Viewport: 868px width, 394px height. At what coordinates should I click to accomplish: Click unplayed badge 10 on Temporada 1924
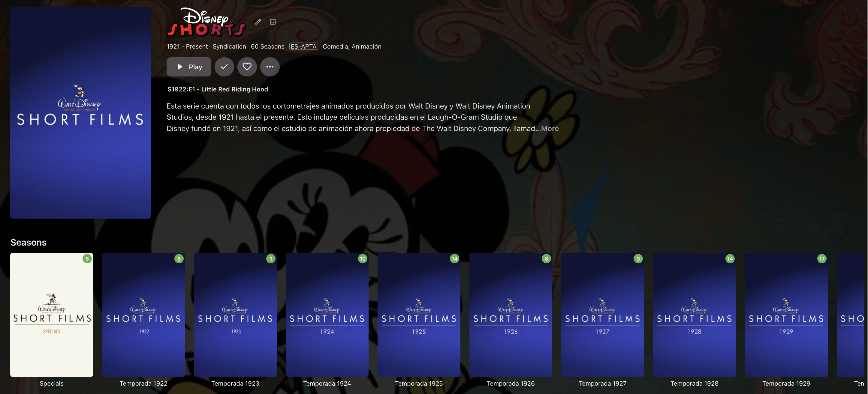tap(363, 259)
